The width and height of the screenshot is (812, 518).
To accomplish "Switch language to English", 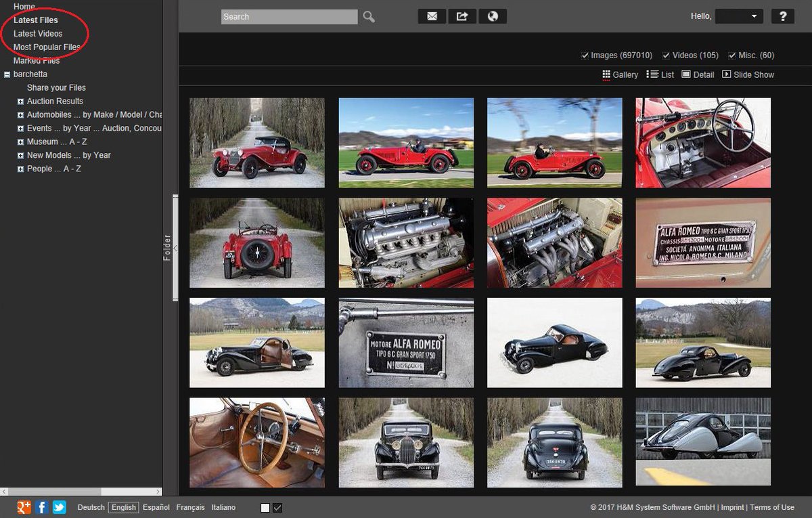I will 124,508.
